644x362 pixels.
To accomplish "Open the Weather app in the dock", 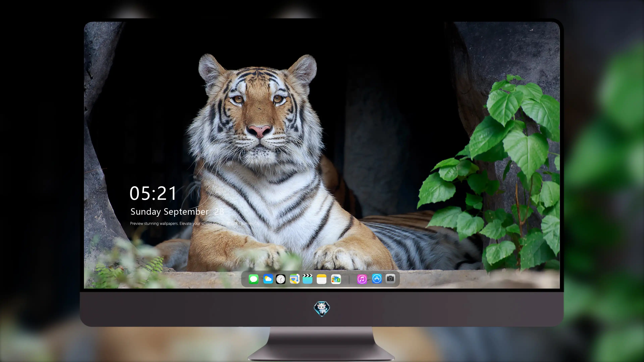I will click(x=268, y=279).
